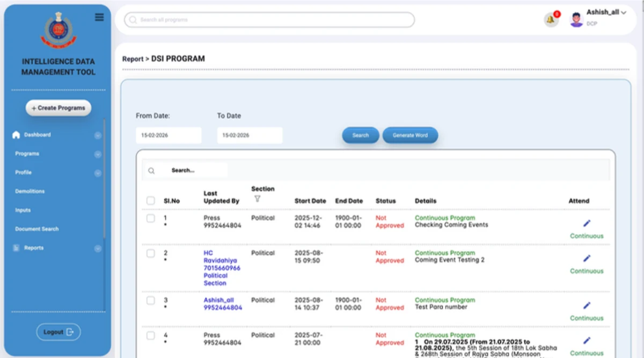Click the magnifier icon in top search bar
This screenshot has height=358, width=644.
(133, 20)
